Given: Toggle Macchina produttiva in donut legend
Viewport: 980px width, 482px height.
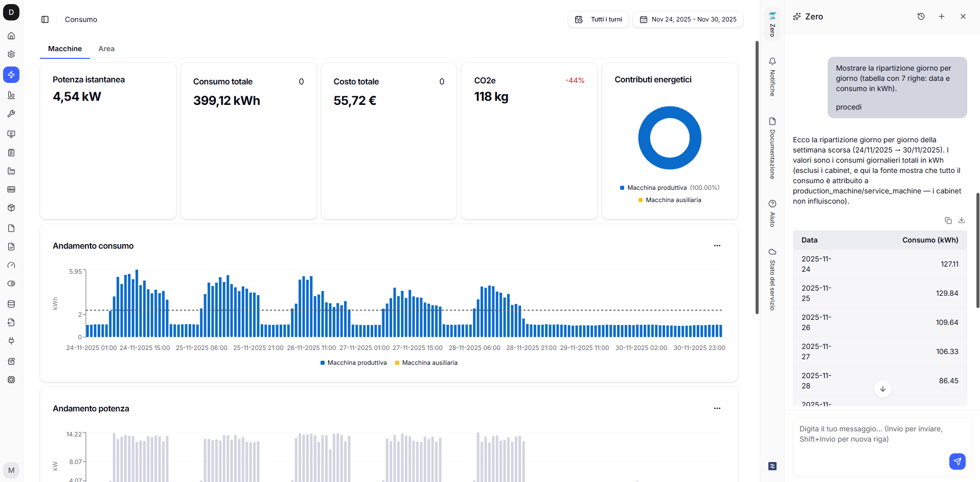Looking at the screenshot, I should click(670, 188).
